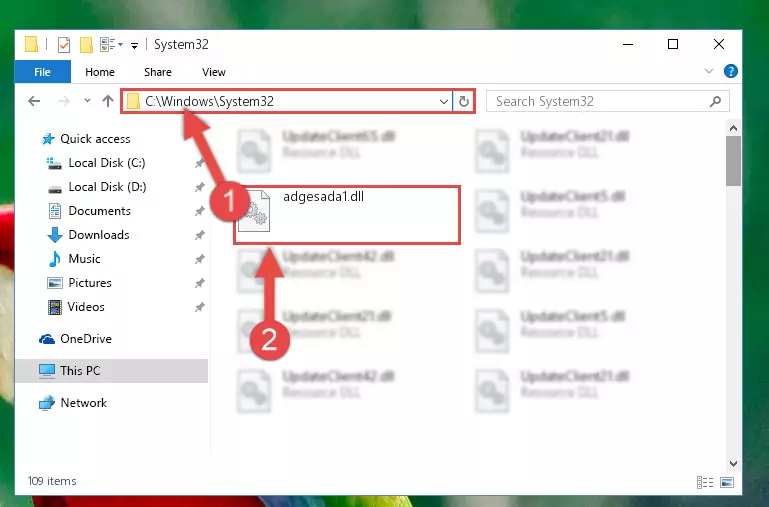Click the adgesada1.dll gear file icon
The image size is (769, 507).
254,211
